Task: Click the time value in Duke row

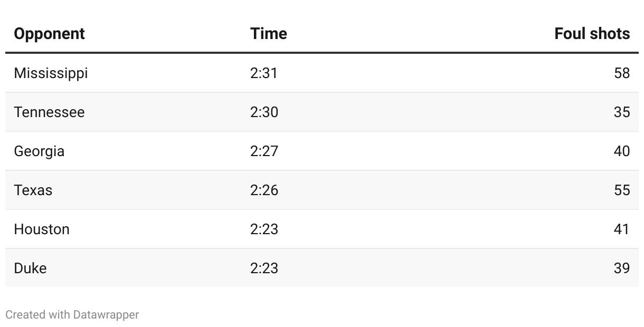Action: (x=264, y=268)
